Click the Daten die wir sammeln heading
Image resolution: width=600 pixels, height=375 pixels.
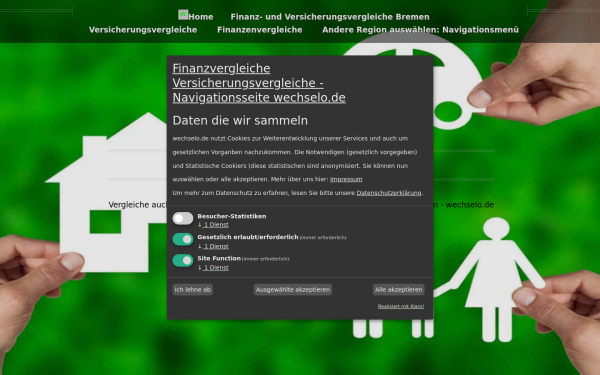[x=240, y=121]
